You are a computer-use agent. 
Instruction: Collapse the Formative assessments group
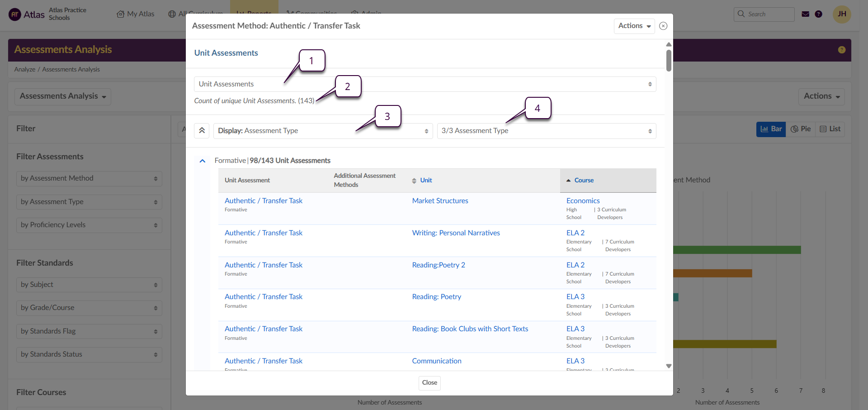coord(203,161)
